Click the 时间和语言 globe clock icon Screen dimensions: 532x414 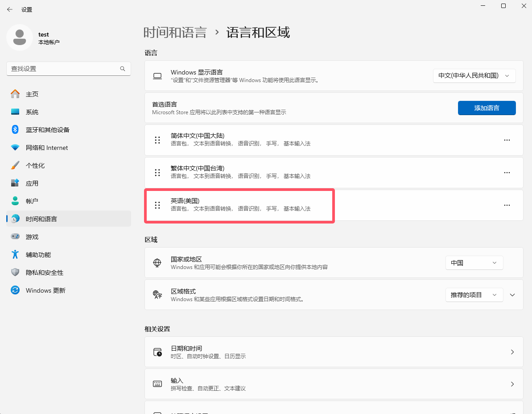click(15, 219)
